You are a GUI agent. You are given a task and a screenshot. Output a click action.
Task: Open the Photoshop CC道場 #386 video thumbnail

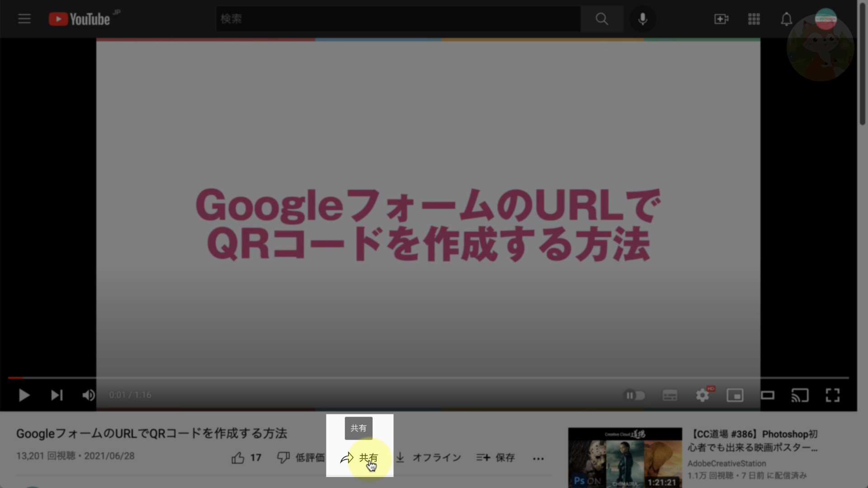[625, 458]
